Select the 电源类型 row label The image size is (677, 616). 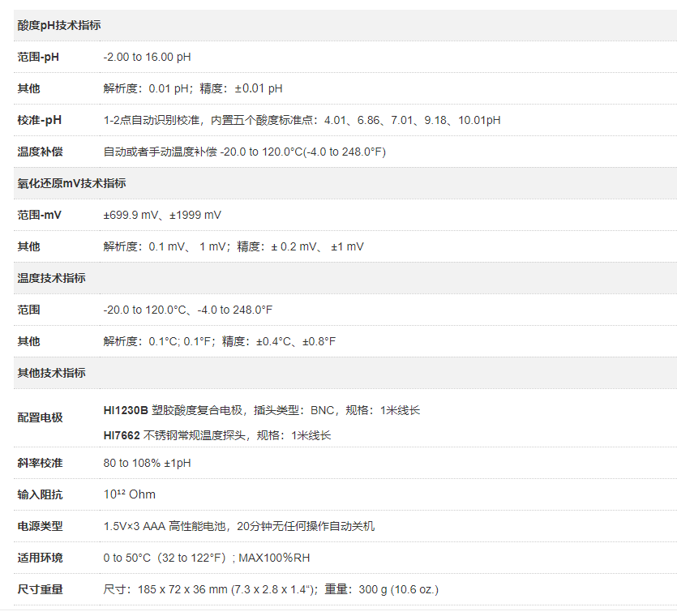pyautogui.click(x=40, y=526)
